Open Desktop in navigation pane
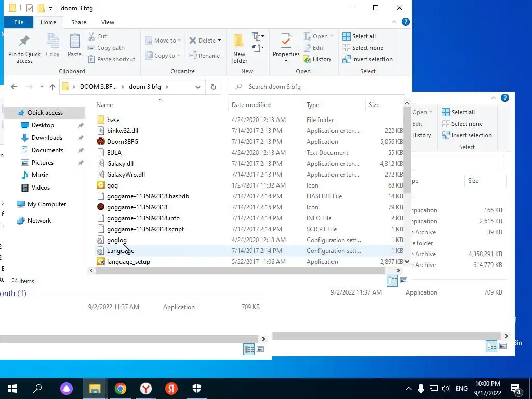The width and height of the screenshot is (532, 399). point(43,125)
